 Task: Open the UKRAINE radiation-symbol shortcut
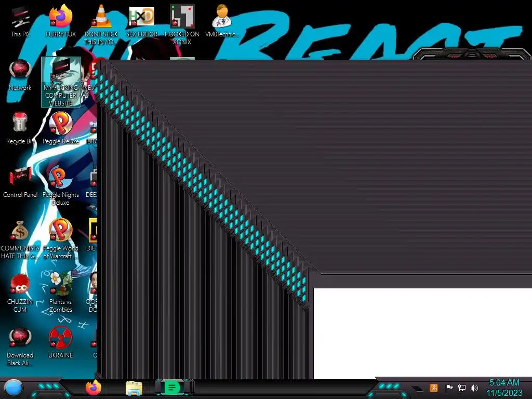coord(60,343)
